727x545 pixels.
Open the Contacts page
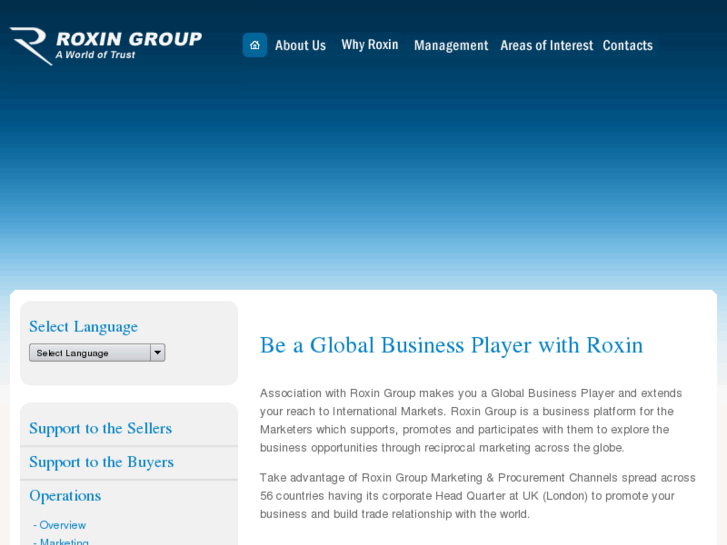click(x=628, y=45)
